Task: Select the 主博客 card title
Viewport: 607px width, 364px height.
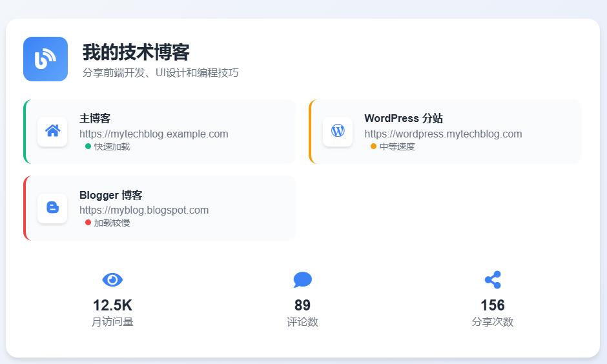Action: point(95,118)
